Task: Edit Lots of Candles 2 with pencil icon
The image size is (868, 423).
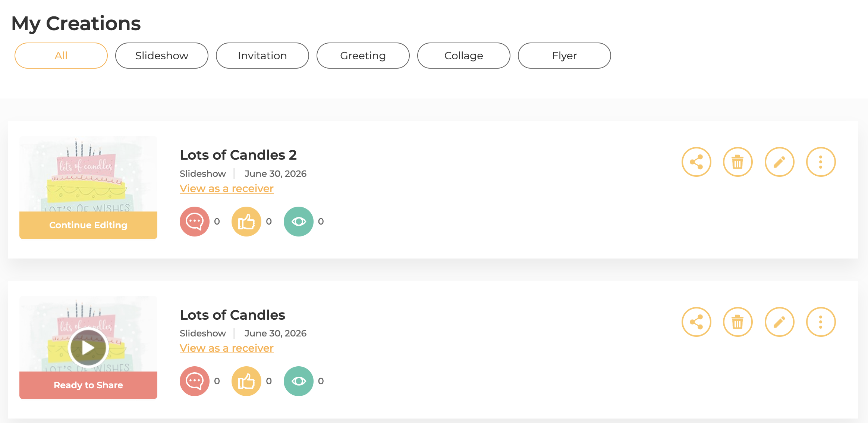Action: pyautogui.click(x=780, y=162)
